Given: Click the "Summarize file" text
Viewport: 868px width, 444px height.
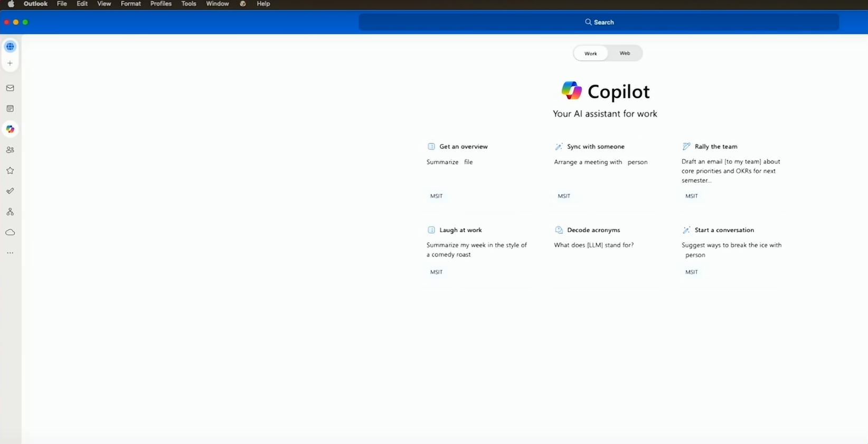Looking at the screenshot, I should tap(450, 162).
